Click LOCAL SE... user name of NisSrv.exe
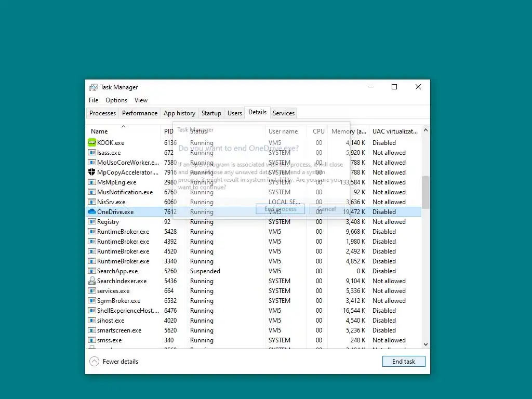This screenshot has height=399, width=532. point(284,202)
